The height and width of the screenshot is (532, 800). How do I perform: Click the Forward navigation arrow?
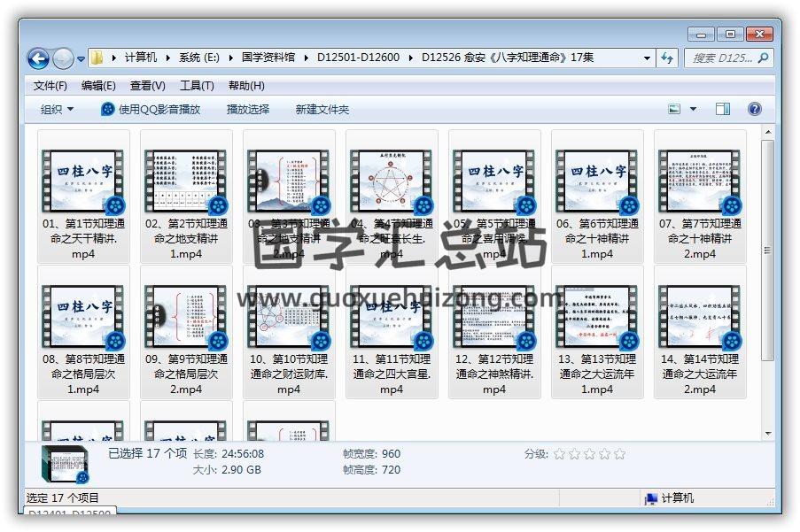coord(63,58)
